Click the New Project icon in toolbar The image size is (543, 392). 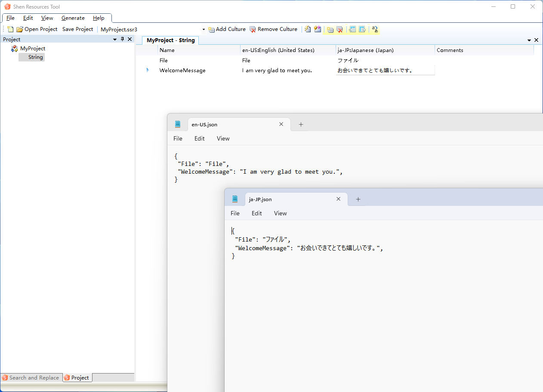point(11,29)
